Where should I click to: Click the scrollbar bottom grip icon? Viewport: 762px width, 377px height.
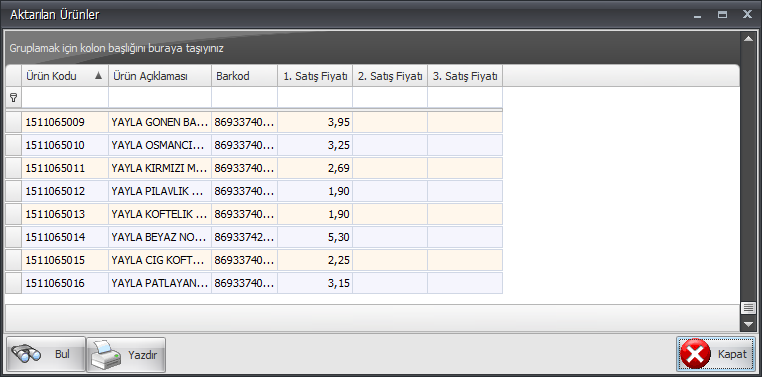(x=748, y=308)
